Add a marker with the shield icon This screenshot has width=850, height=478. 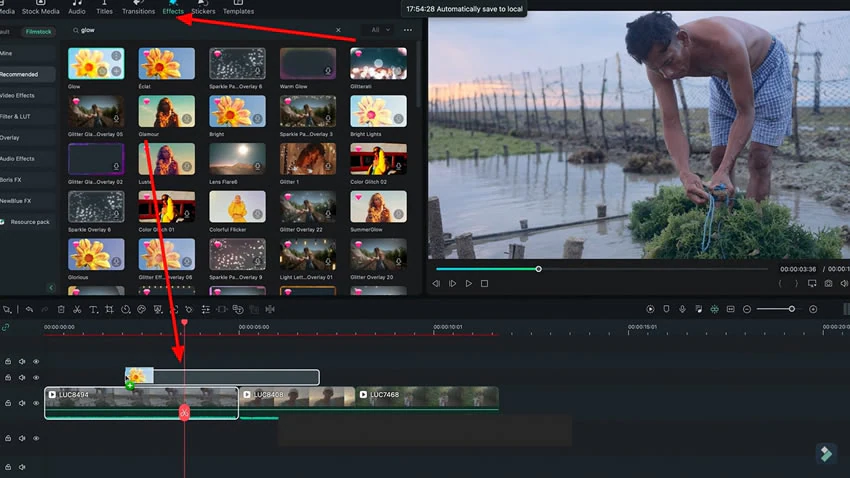[x=666, y=309]
